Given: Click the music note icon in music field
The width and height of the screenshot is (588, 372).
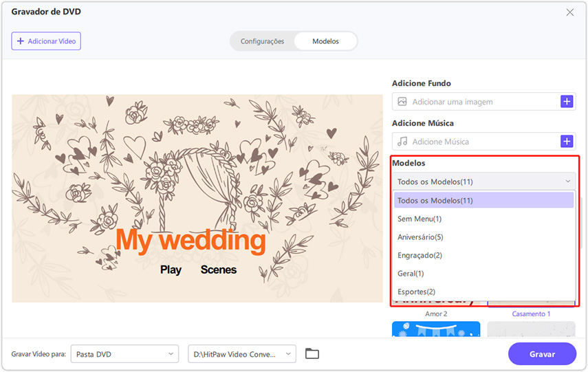Looking at the screenshot, I should (402, 142).
